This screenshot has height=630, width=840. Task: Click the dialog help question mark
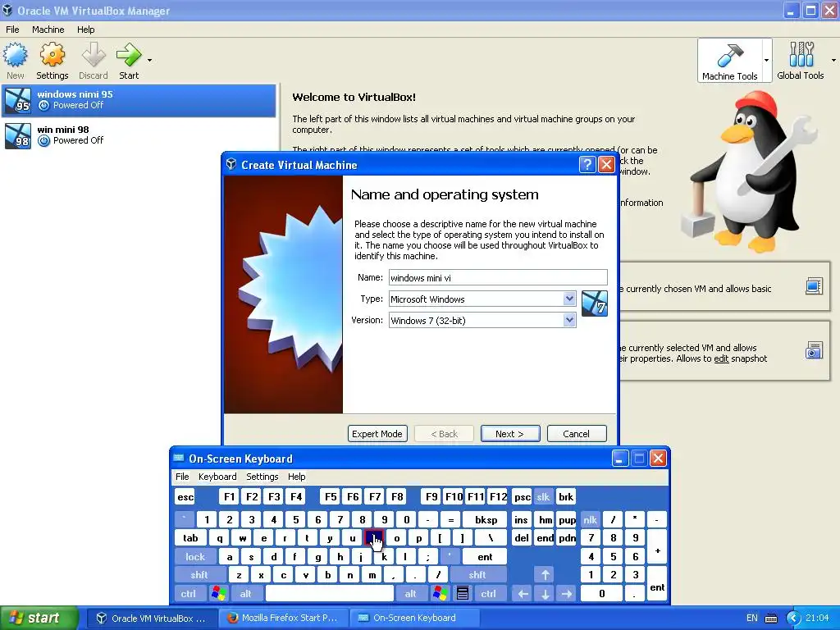coord(587,164)
